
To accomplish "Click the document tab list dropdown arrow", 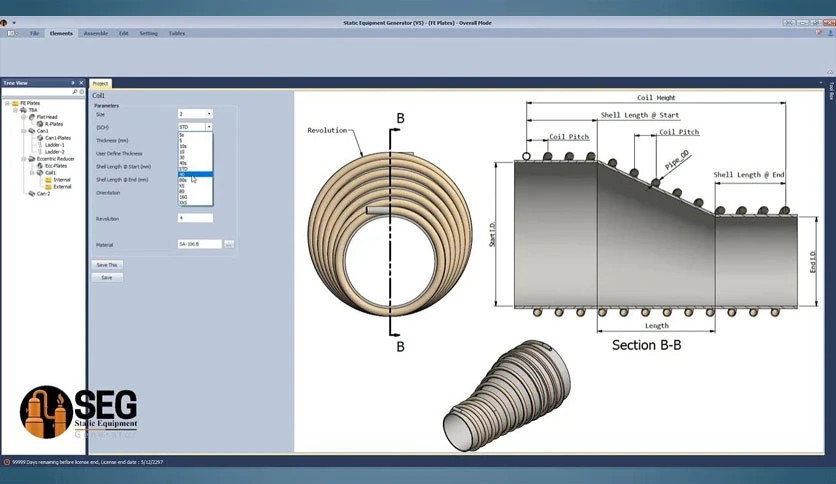I will click(x=821, y=83).
